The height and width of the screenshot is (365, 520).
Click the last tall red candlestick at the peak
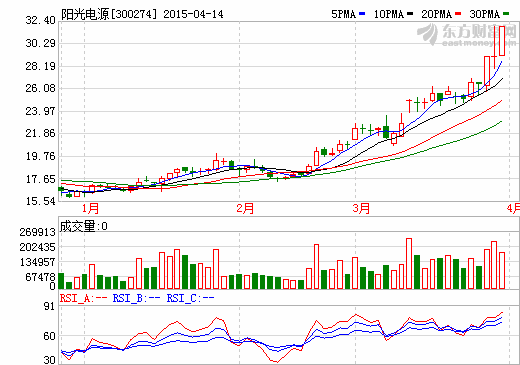pyautogui.click(x=502, y=41)
